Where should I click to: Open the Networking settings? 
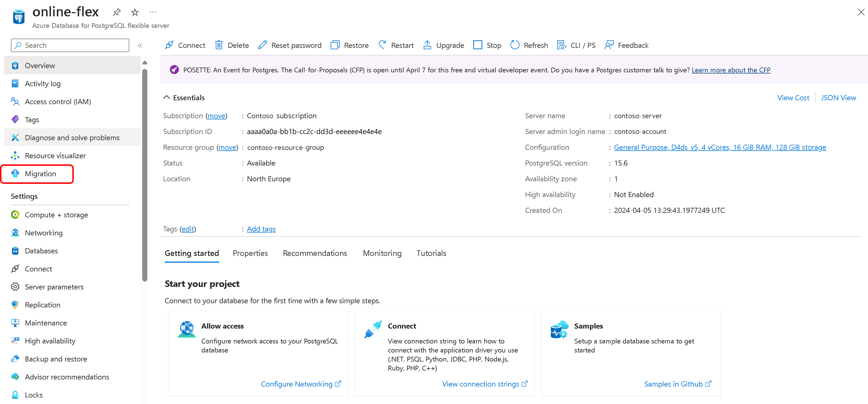(x=73, y=233)
